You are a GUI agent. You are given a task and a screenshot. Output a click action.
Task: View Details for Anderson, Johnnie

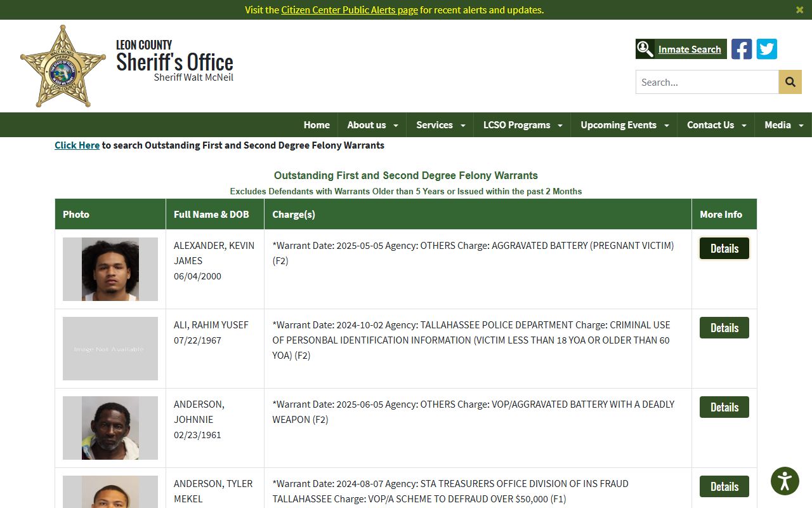(724, 407)
